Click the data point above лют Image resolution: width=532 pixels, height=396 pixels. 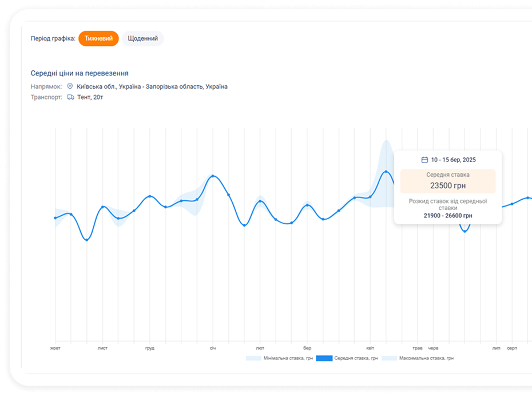260,201
